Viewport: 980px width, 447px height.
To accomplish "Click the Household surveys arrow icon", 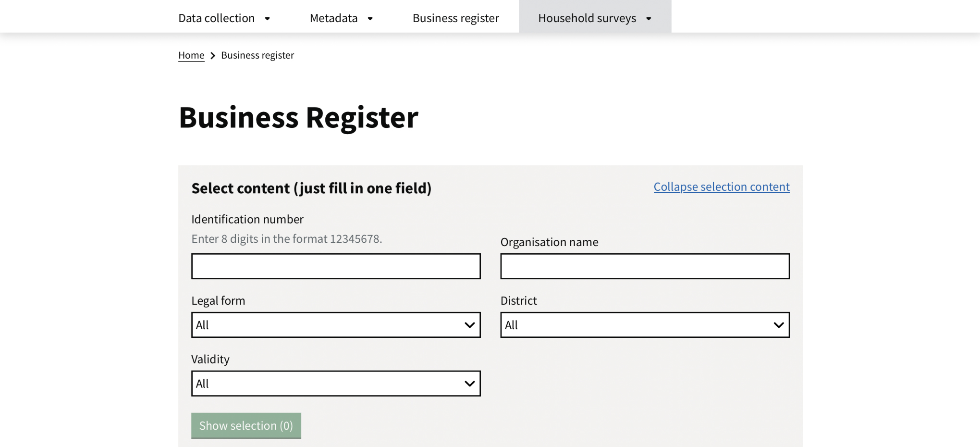I will coord(649,19).
